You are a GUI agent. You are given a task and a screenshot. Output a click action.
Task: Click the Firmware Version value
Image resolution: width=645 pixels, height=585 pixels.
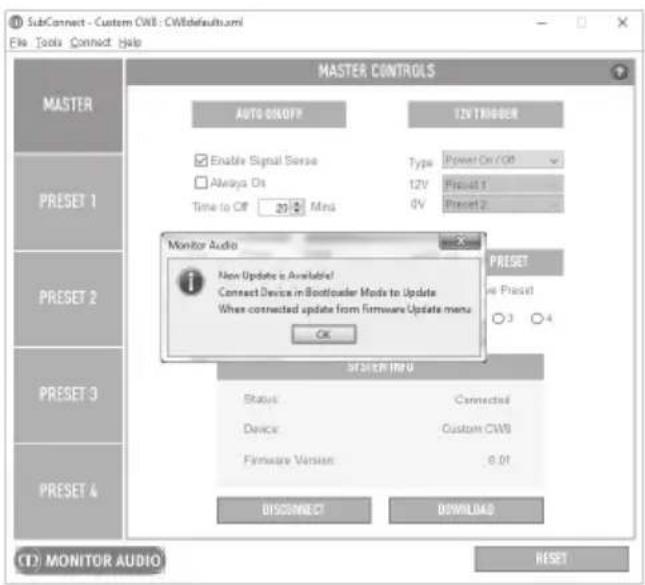tap(499, 460)
